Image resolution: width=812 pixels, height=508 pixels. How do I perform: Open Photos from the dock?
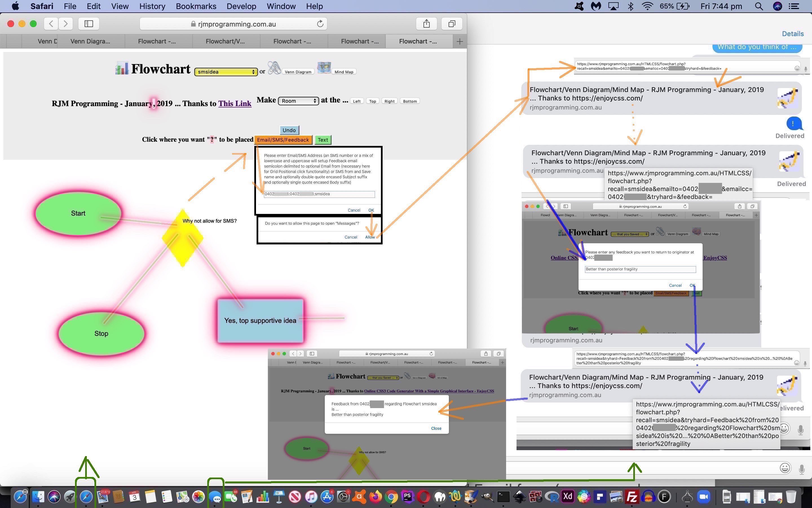(198, 497)
